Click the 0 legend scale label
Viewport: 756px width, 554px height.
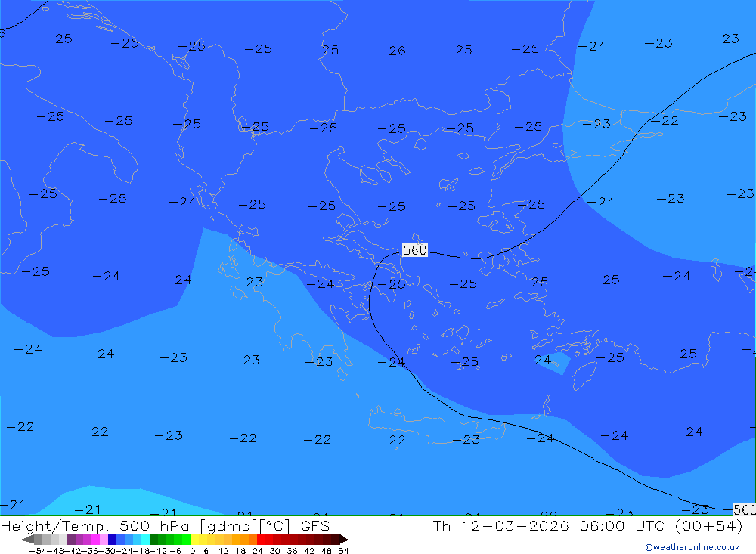pyautogui.click(x=192, y=551)
